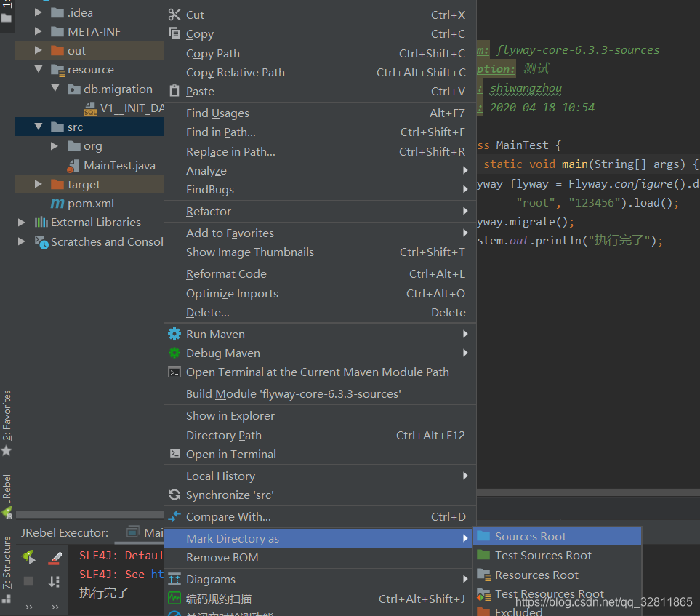Open Mark Directory as submenu
This screenshot has width=700, height=616.
tap(320, 538)
